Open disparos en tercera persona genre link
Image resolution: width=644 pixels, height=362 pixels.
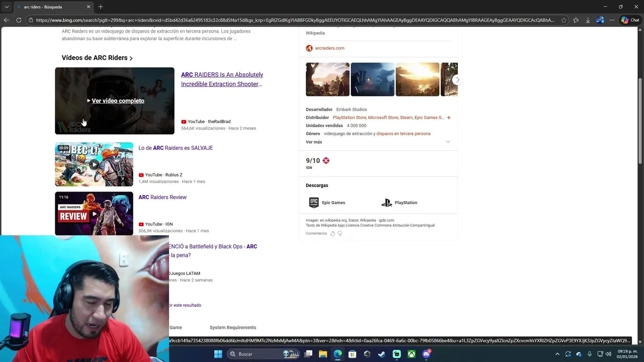click(x=403, y=134)
